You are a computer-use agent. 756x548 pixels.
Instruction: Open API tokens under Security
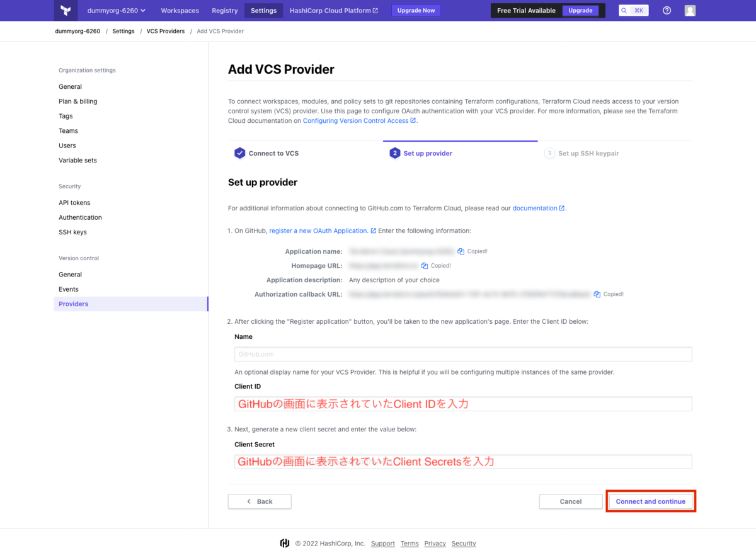pyautogui.click(x=74, y=203)
